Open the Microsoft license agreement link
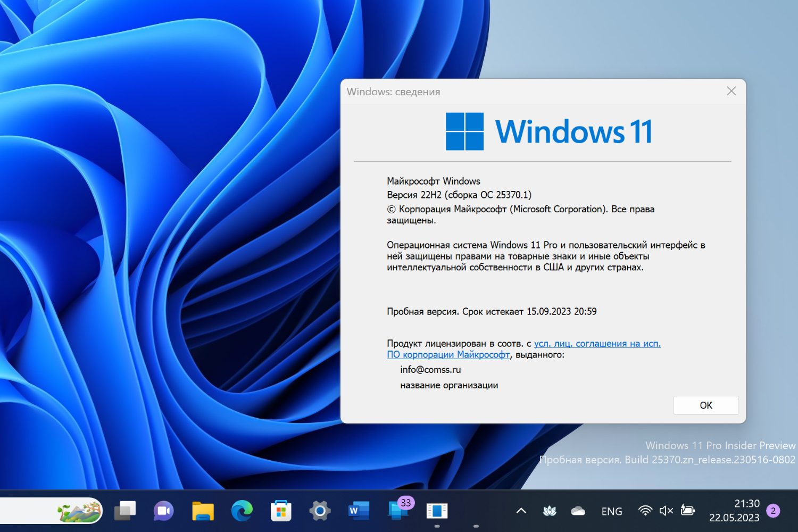798x532 pixels. tap(597, 344)
